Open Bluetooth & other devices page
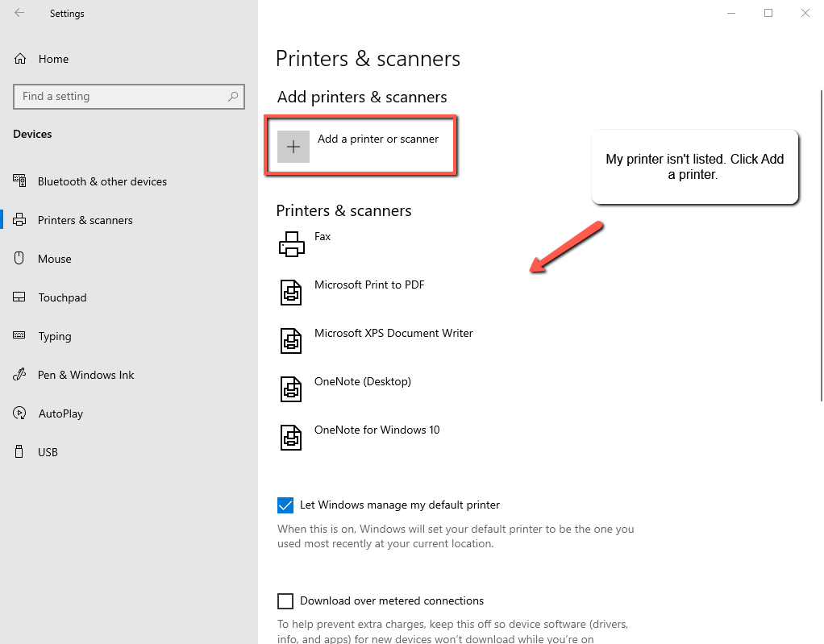Image resolution: width=824 pixels, height=644 pixels. (102, 181)
